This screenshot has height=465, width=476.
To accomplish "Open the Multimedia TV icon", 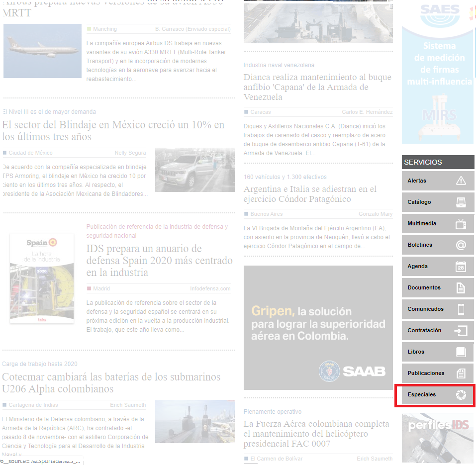I will point(461,224).
